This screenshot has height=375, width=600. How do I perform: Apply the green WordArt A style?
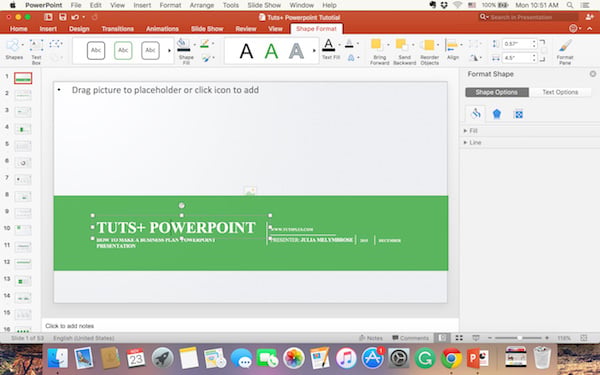click(271, 51)
